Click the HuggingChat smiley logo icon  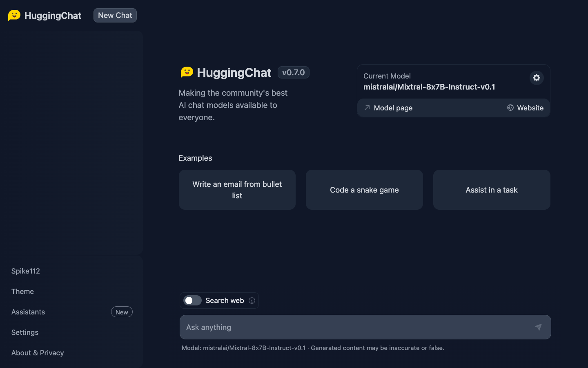pos(13,15)
